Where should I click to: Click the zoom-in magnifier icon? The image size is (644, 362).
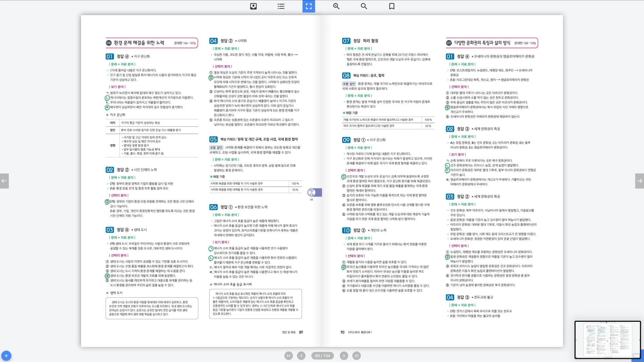coord(336,6)
